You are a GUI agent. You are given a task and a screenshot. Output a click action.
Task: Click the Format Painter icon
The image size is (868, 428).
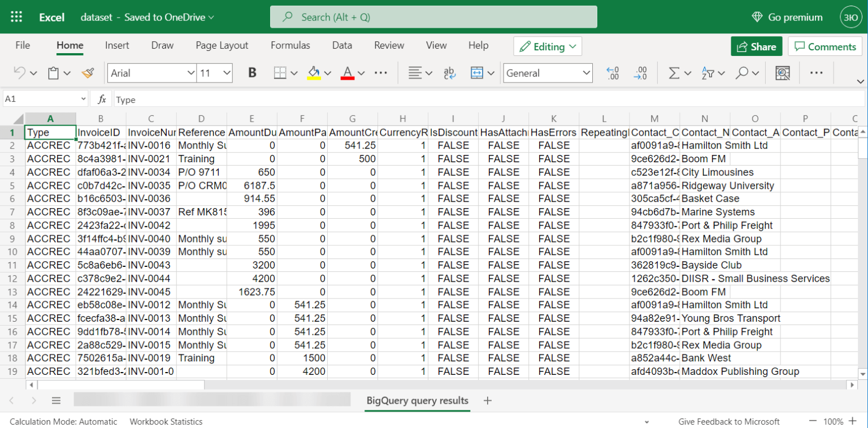88,72
